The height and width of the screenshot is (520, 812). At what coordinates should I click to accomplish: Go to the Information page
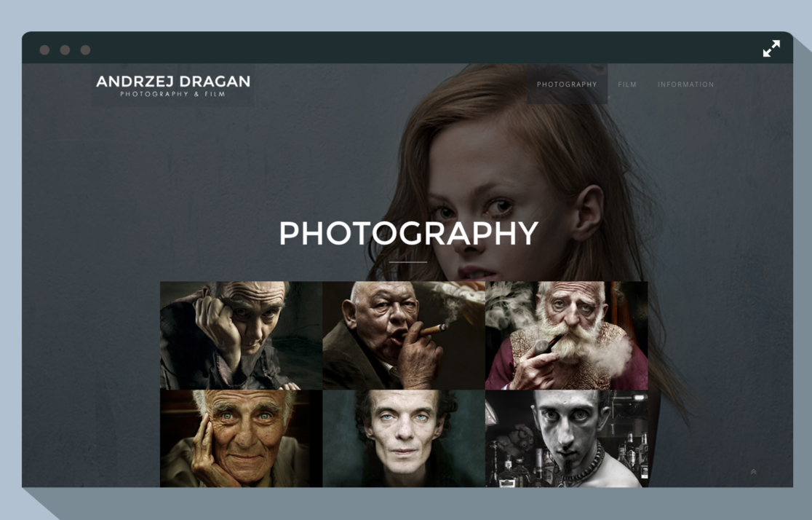point(685,84)
